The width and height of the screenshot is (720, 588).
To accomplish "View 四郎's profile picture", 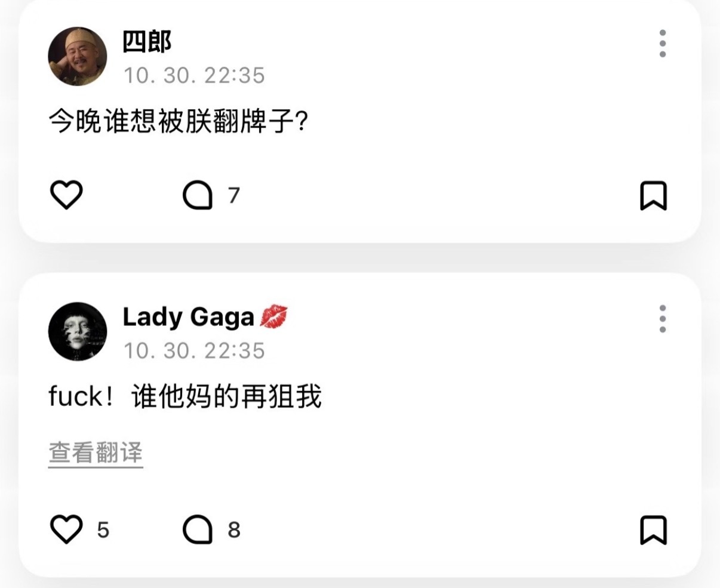I will (x=78, y=56).
